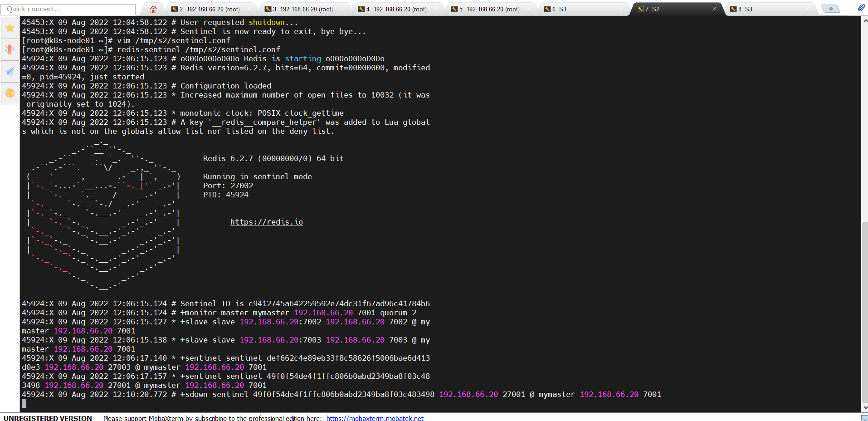
Task: Click the 'redis-sentinel /tmp/s2/sentinel.conf' command
Action: [x=199, y=49]
